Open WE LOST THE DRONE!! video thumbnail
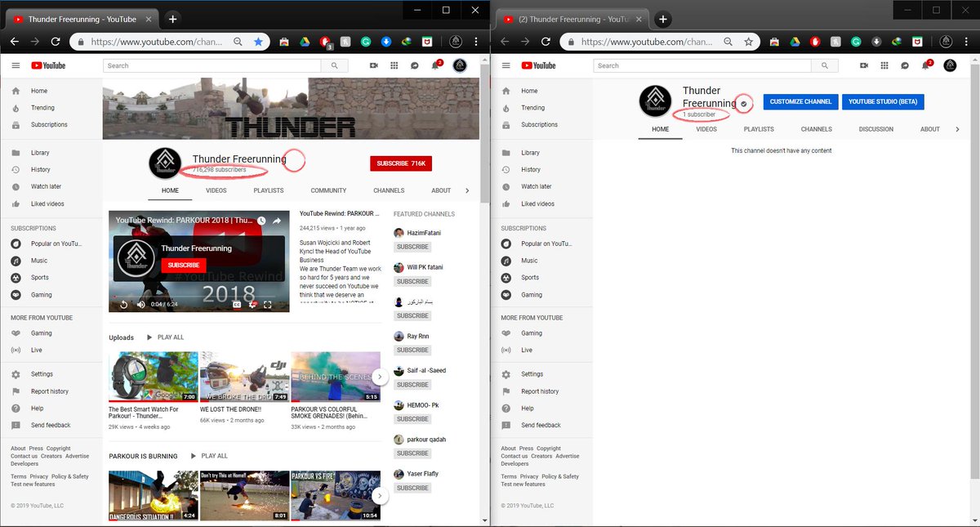980x527 pixels. 244,377
